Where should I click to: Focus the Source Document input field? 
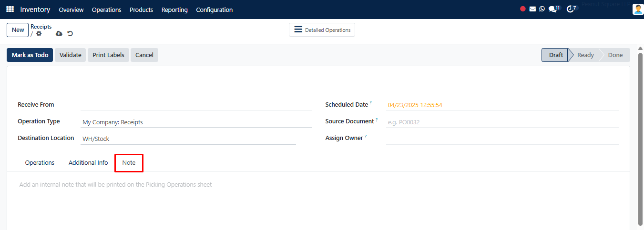(502, 122)
